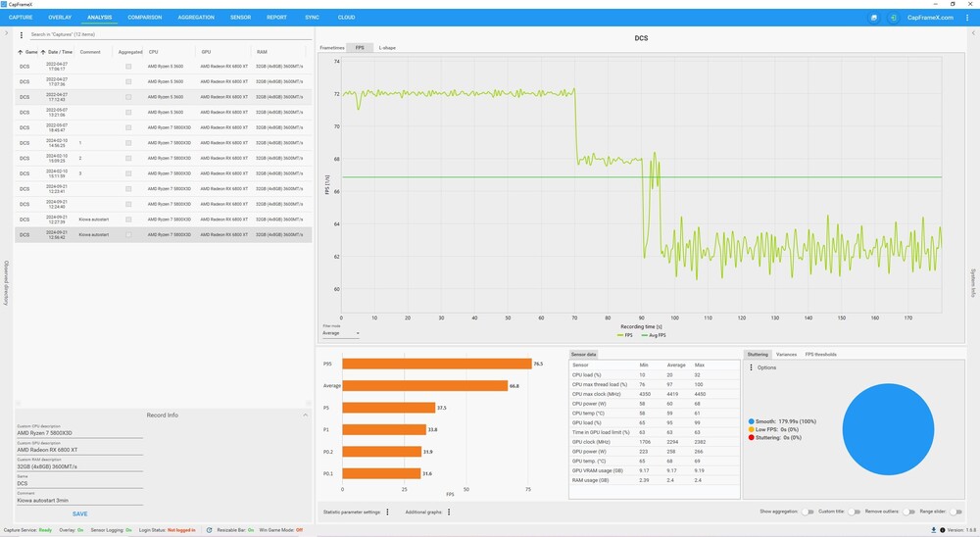980x537 pixels.
Task: Click the CPU max clock (MHz) sensor row
Action: pos(655,394)
